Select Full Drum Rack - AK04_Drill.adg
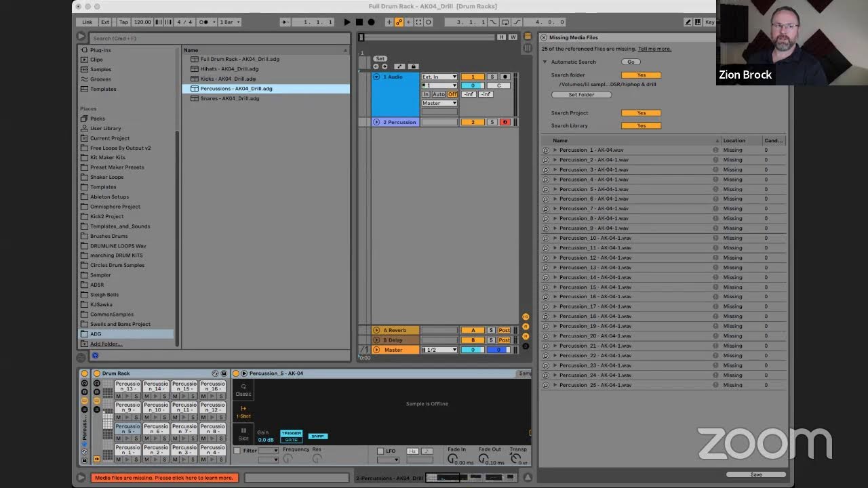Viewport: 868px width, 488px height. pos(239,59)
